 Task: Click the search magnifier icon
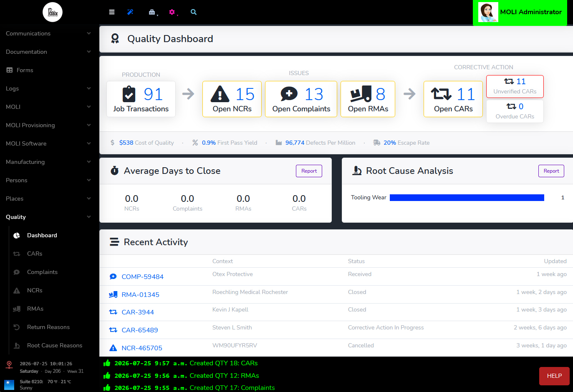[x=194, y=12]
